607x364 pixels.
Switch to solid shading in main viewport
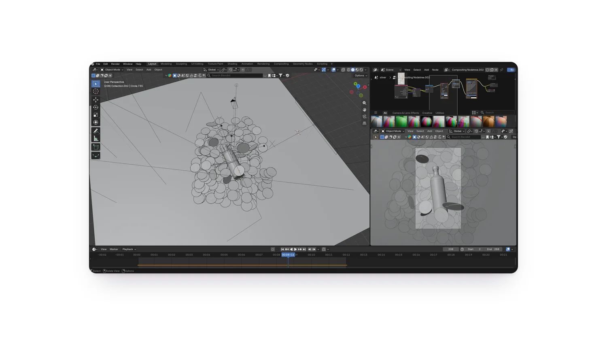353,70
